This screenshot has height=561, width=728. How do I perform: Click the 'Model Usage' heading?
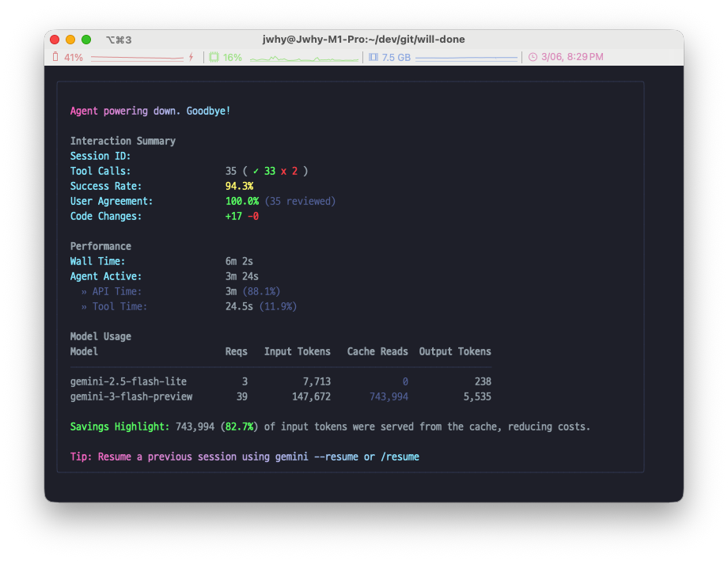(100, 336)
